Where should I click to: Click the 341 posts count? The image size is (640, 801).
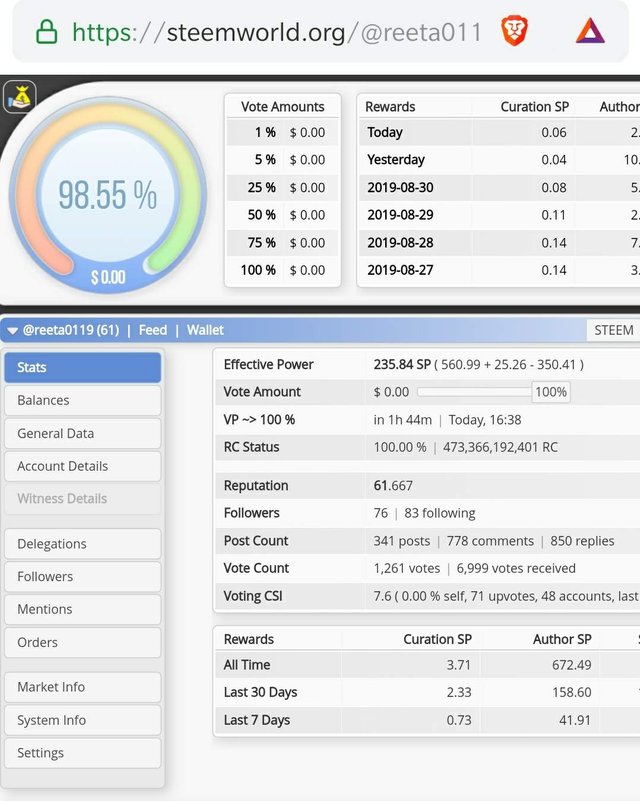[x=401, y=540]
